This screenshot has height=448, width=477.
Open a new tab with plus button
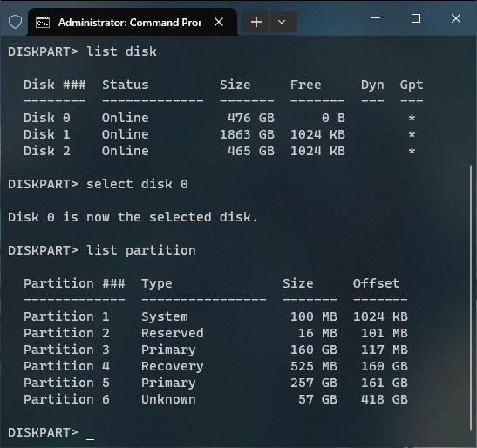tap(256, 22)
